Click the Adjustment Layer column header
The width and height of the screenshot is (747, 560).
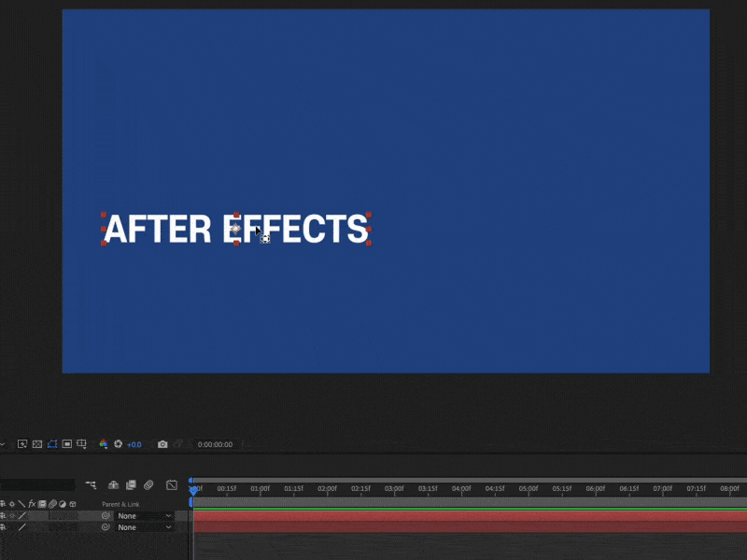pyautogui.click(x=63, y=503)
